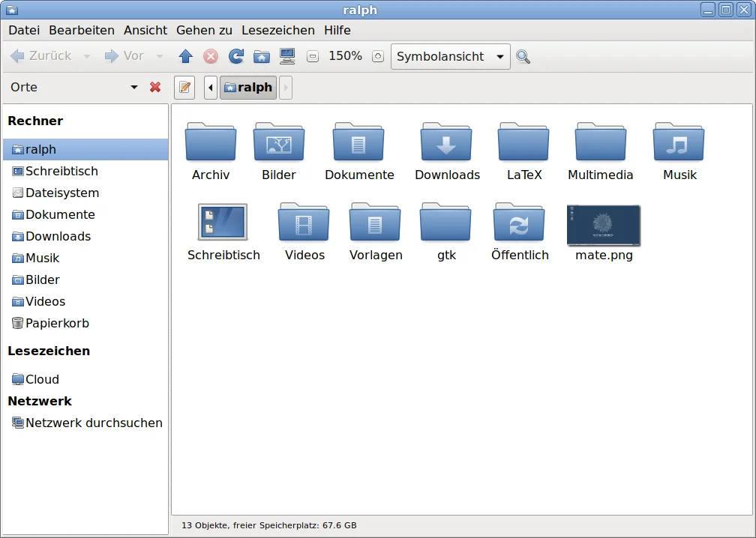Navigate to the home folder via toolbar icon
The height and width of the screenshot is (538, 756).
pos(261,55)
